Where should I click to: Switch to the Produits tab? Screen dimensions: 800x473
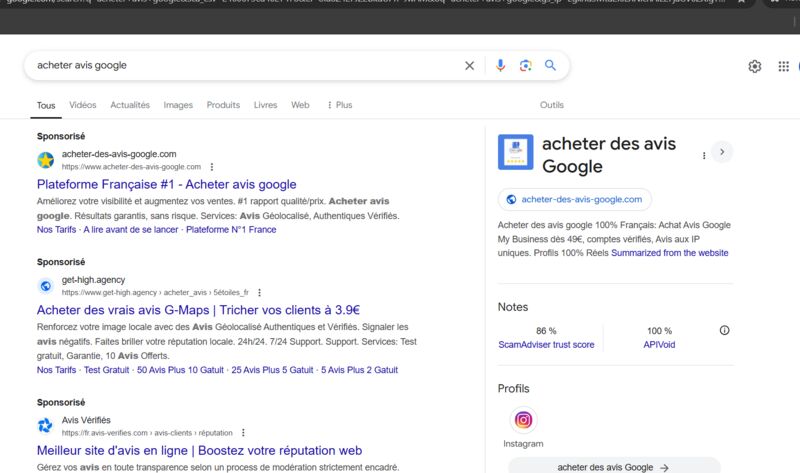coord(223,105)
